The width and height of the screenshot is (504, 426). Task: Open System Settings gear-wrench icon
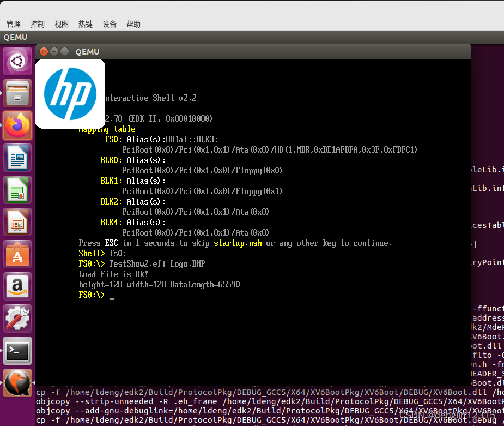pos(17,319)
